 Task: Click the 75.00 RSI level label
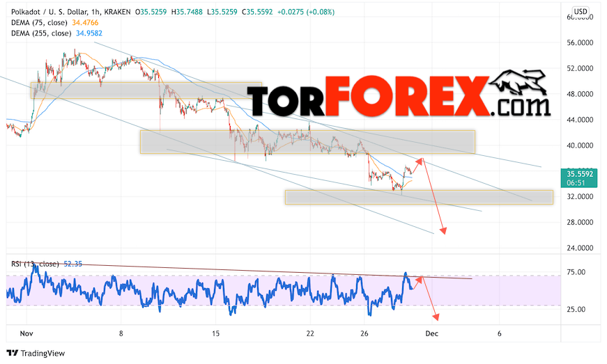point(576,272)
